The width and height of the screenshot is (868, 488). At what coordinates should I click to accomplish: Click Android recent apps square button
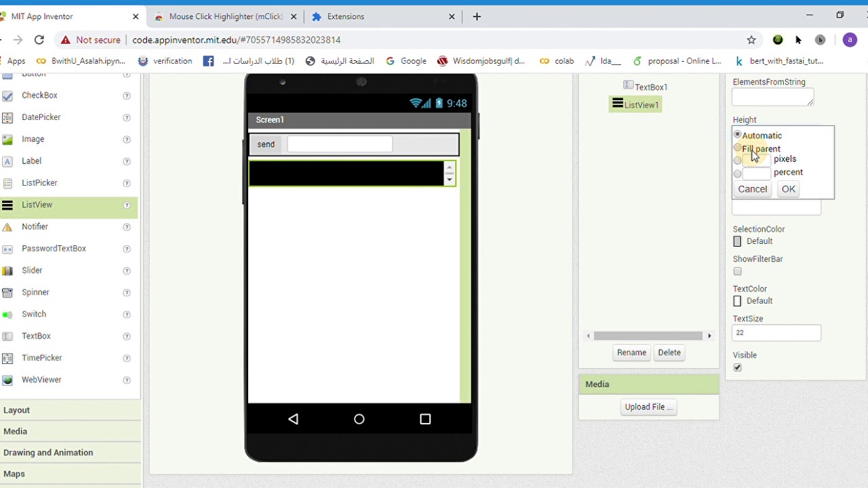[425, 420]
